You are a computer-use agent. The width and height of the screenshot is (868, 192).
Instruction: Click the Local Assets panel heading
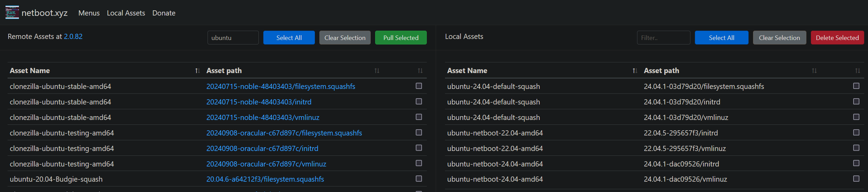[x=464, y=37]
